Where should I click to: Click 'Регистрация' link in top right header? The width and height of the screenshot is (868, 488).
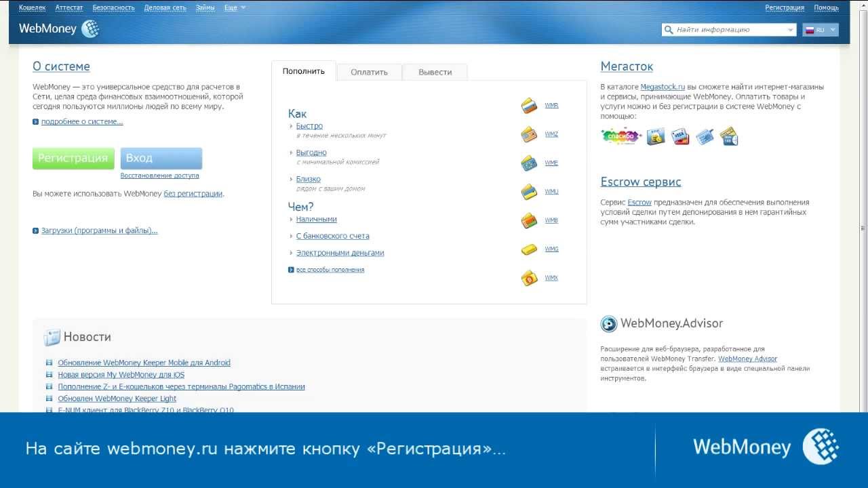point(785,8)
